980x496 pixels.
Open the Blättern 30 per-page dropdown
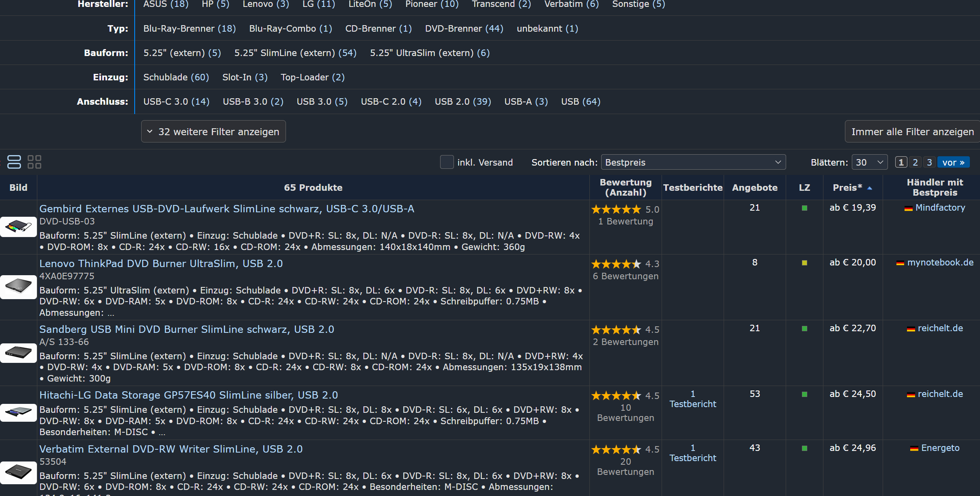869,162
